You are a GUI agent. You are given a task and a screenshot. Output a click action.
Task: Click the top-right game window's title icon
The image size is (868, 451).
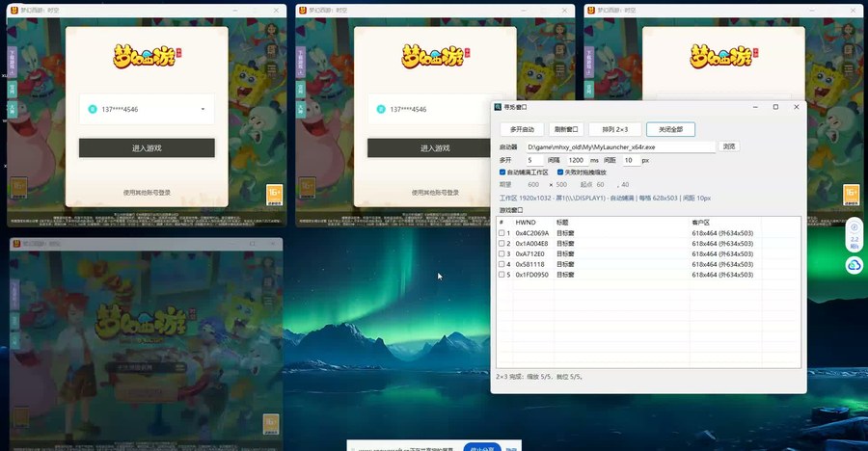click(591, 10)
